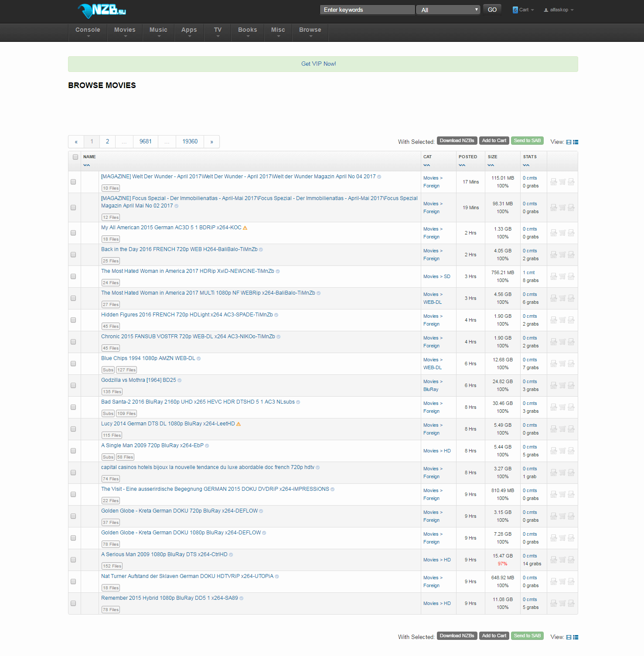SAB icon for Lucy 2014 German row
Image resolution: width=644 pixels, height=656 pixels.
571,429
